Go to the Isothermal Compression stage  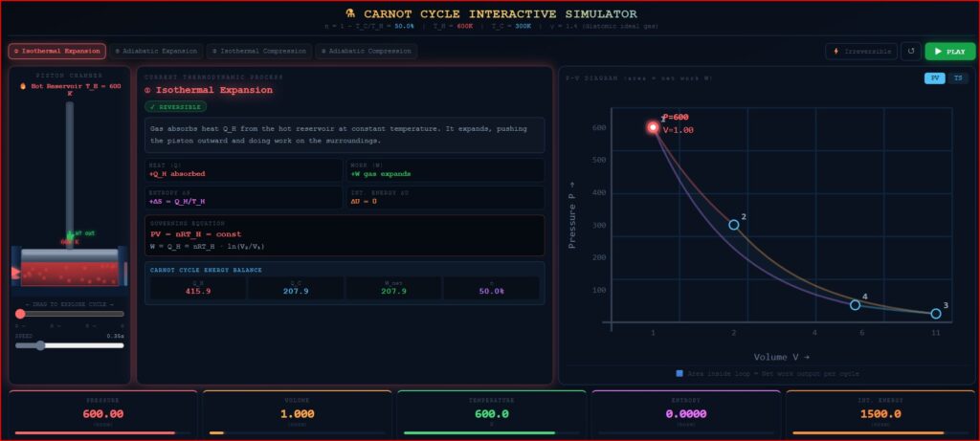(258, 52)
